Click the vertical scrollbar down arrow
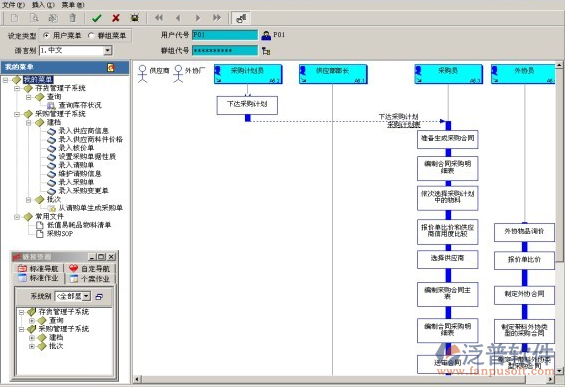 click(x=559, y=370)
